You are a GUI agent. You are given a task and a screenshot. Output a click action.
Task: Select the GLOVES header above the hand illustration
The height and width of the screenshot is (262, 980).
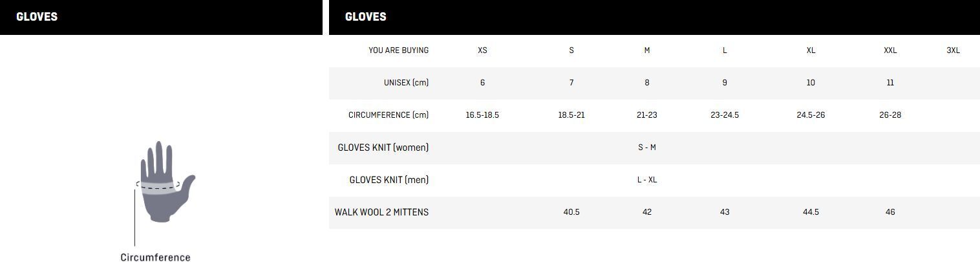click(x=37, y=17)
